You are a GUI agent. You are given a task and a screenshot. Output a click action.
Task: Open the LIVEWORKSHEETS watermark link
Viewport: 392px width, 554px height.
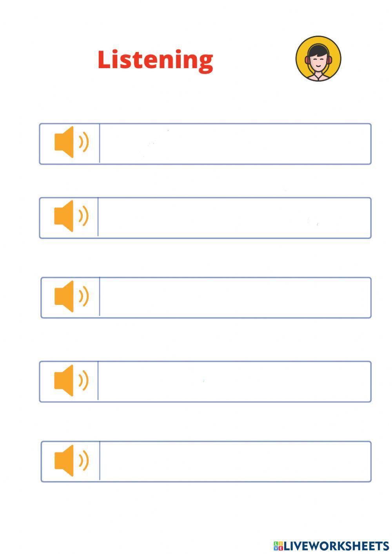[x=336, y=546]
